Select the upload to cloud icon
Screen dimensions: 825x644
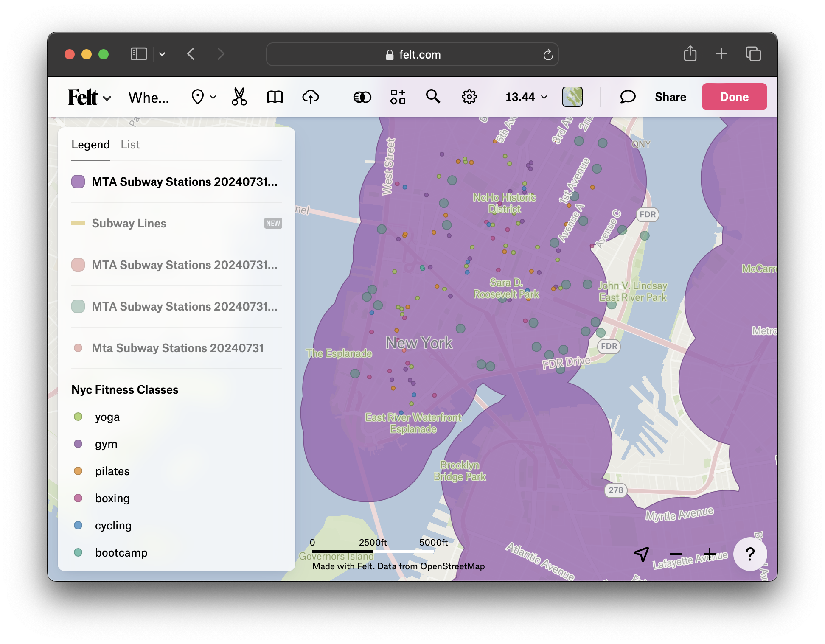310,96
